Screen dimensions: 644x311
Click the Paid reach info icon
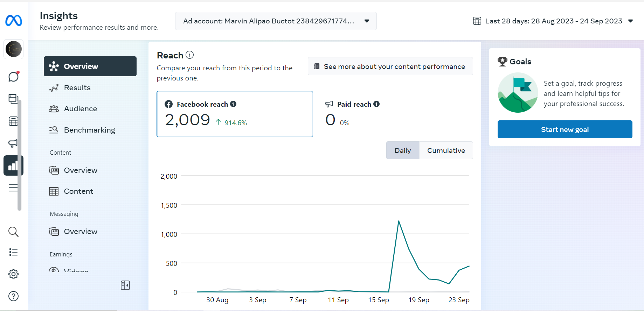point(376,104)
